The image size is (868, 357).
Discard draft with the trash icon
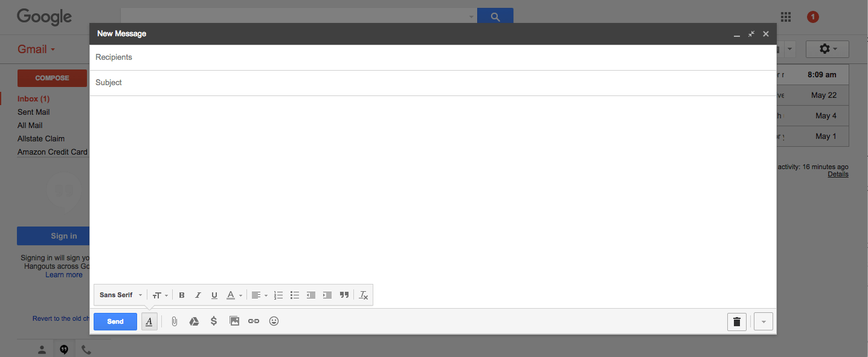[x=736, y=321]
